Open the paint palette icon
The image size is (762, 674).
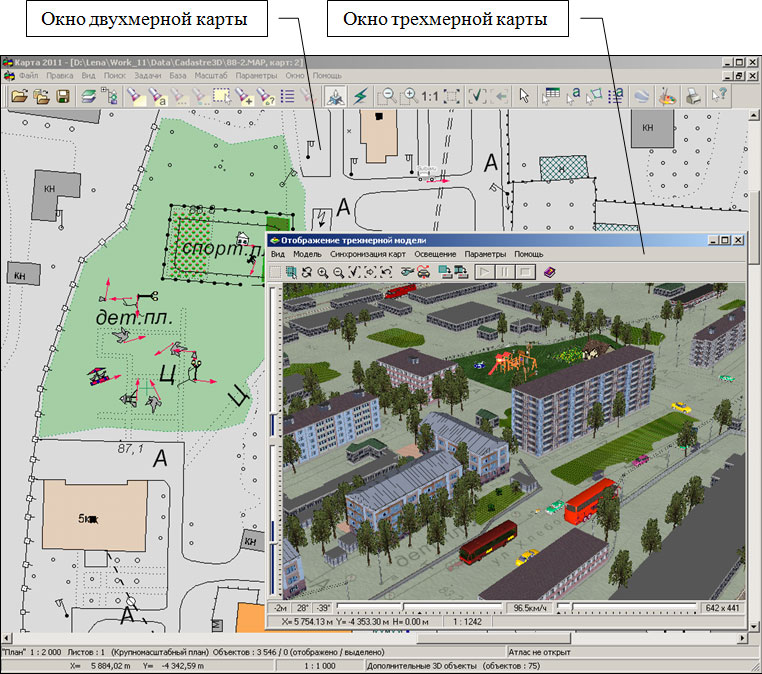pos(667,96)
